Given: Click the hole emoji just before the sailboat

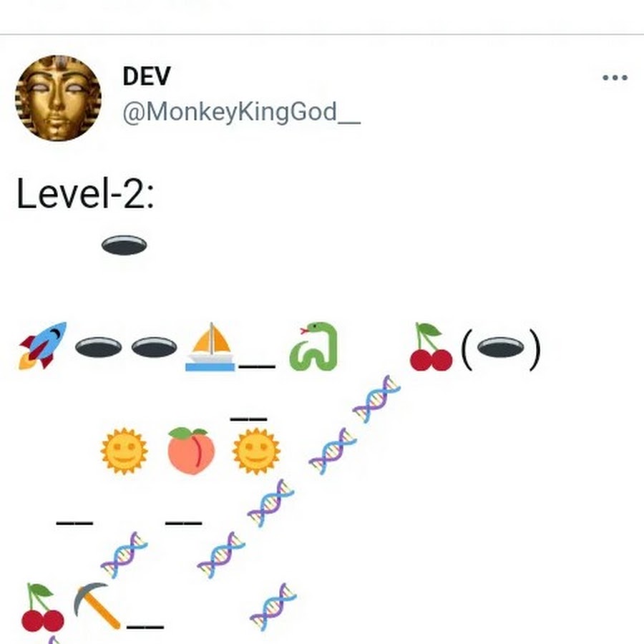Looking at the screenshot, I should pyautogui.click(x=155, y=347).
